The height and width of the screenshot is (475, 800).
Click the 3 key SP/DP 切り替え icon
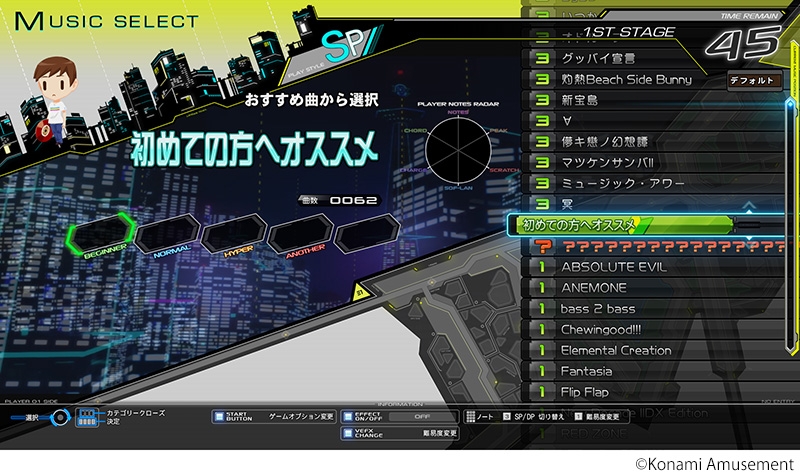click(x=507, y=417)
